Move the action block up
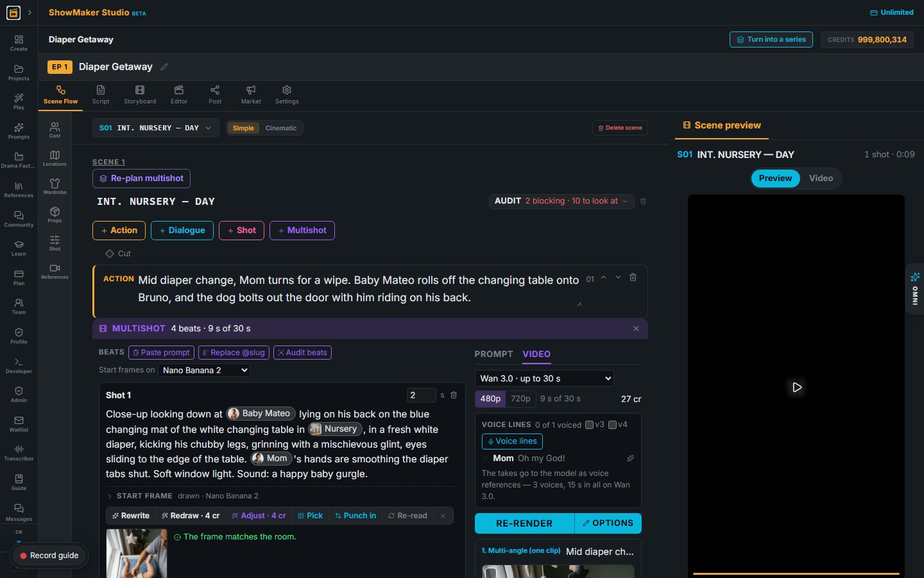This screenshot has height=578, width=924. [x=603, y=277]
